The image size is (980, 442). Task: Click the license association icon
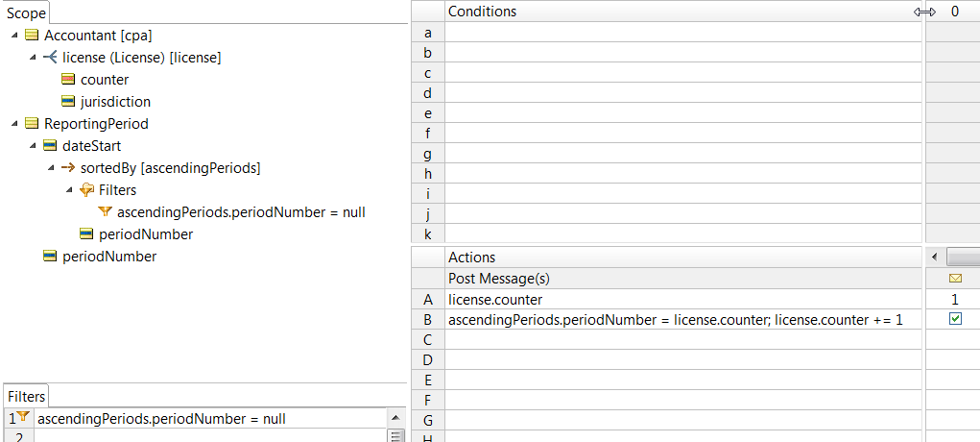coord(50,58)
